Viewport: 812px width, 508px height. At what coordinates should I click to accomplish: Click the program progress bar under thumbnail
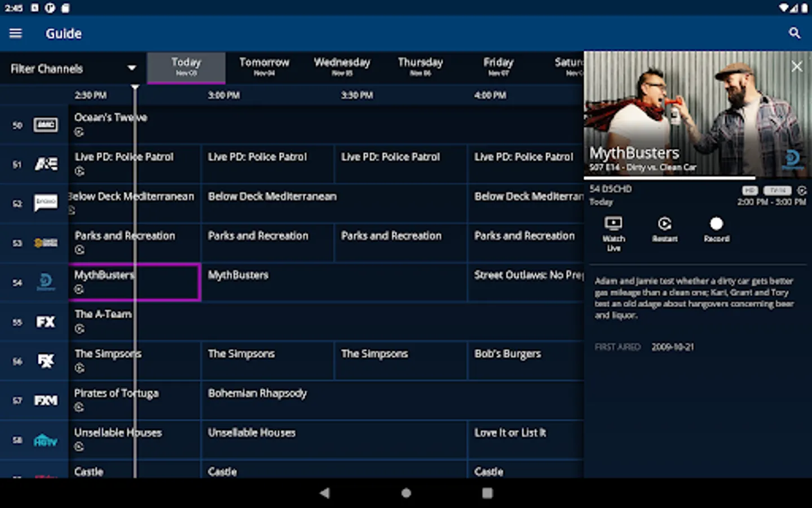pos(698,178)
